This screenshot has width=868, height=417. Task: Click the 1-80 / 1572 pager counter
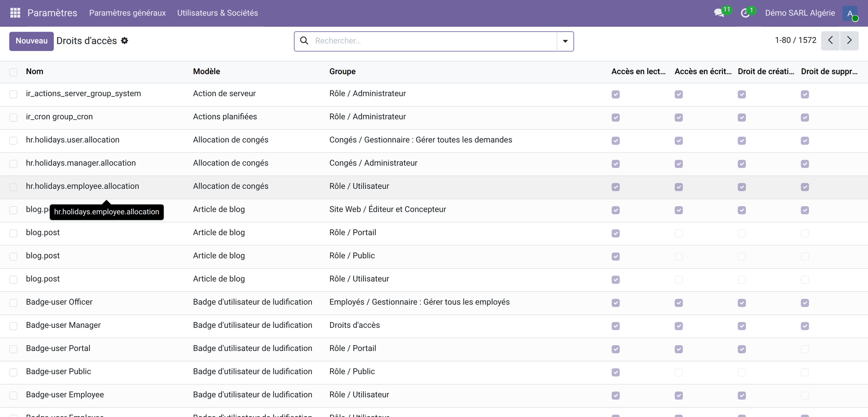coord(796,40)
